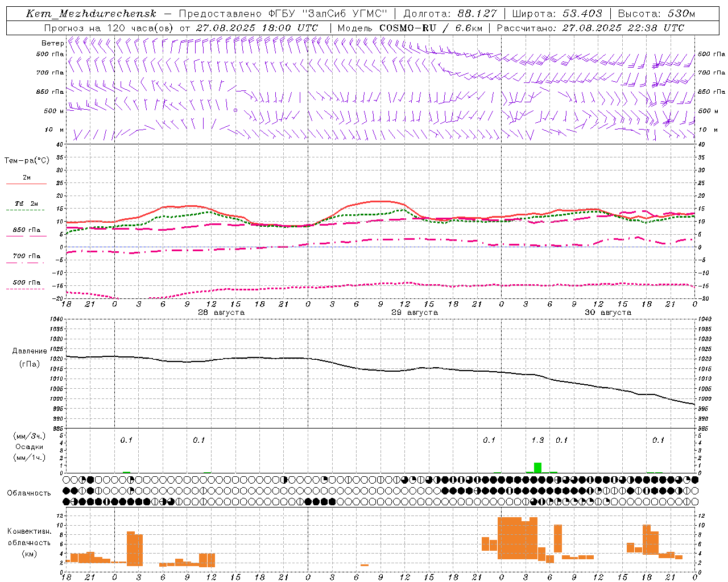Click the 1.3 precipitation amount value

(x=537, y=440)
